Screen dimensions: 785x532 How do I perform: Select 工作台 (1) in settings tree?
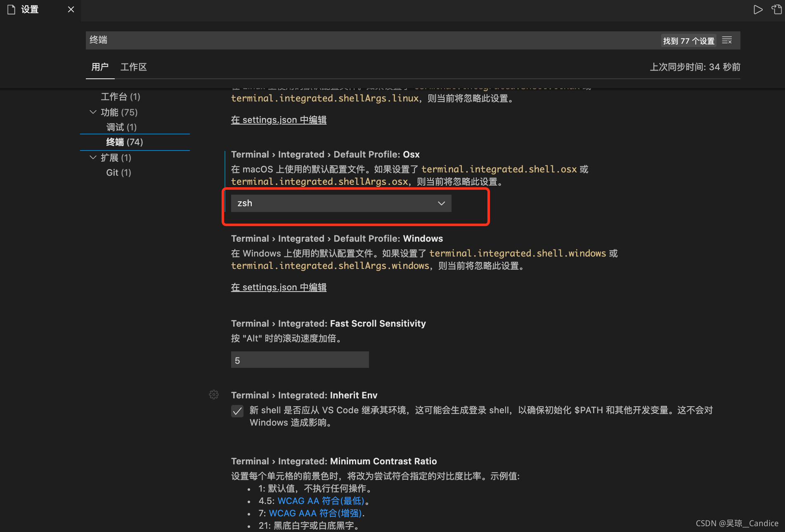click(121, 97)
